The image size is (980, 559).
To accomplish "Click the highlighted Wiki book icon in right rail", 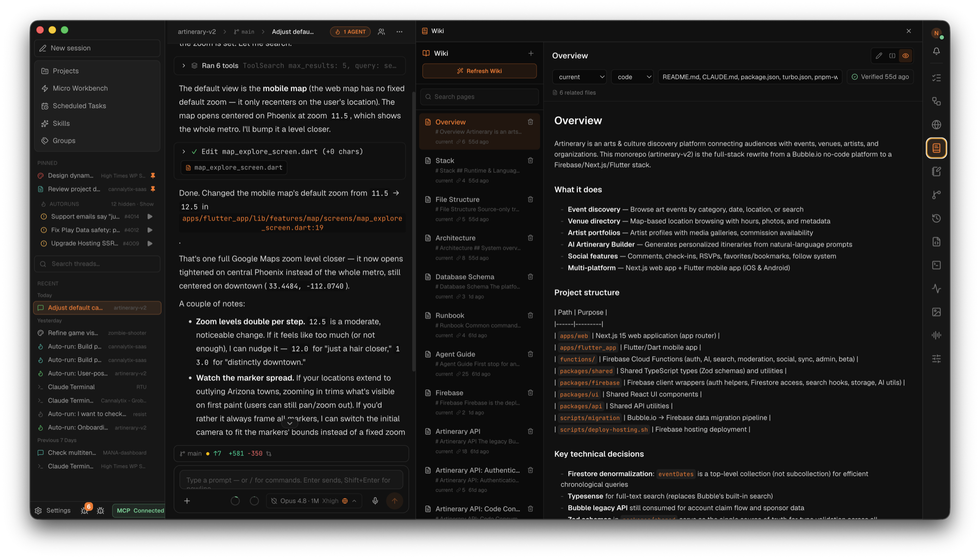I will coord(936,148).
